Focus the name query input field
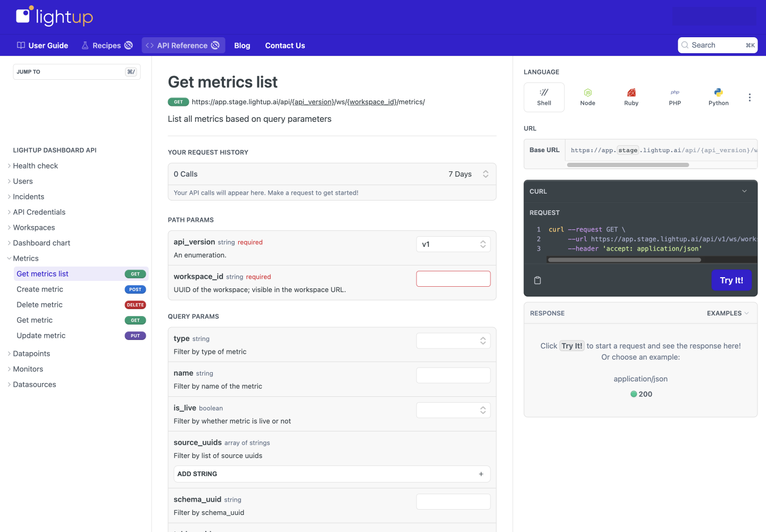Image resolution: width=766 pixels, height=532 pixels. tap(453, 376)
